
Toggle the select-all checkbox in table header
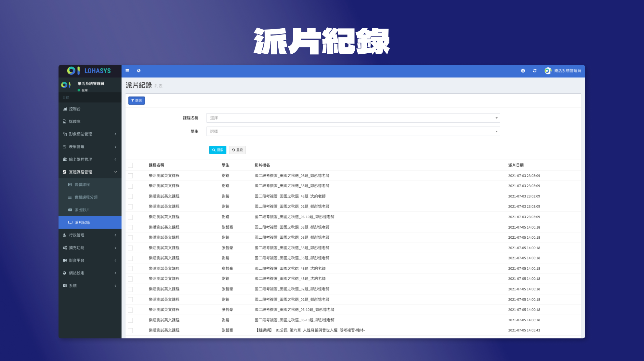coord(130,166)
